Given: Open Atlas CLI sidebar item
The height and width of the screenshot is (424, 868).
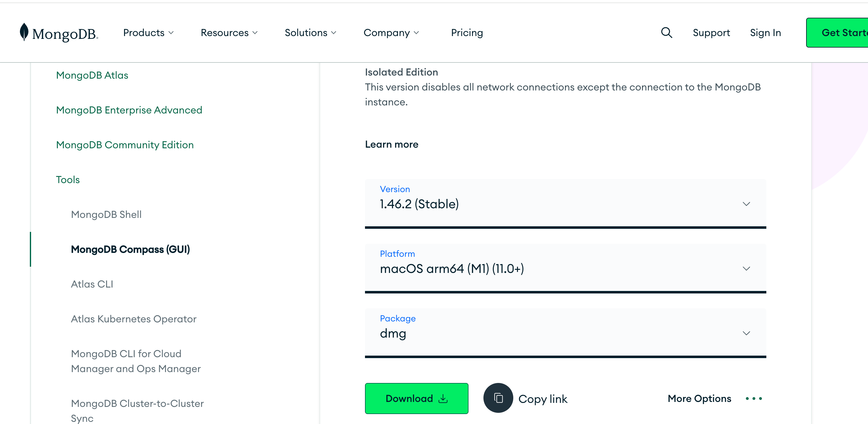Looking at the screenshot, I should [92, 284].
